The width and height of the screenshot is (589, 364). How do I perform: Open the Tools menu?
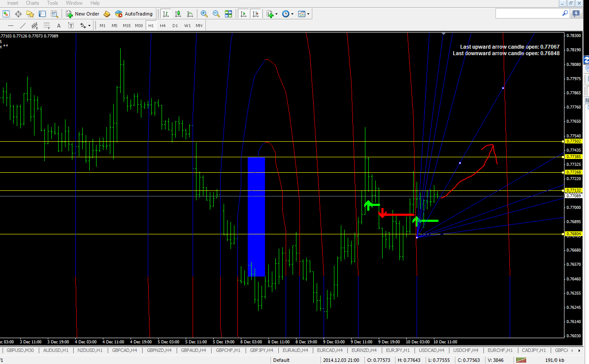[53, 3]
